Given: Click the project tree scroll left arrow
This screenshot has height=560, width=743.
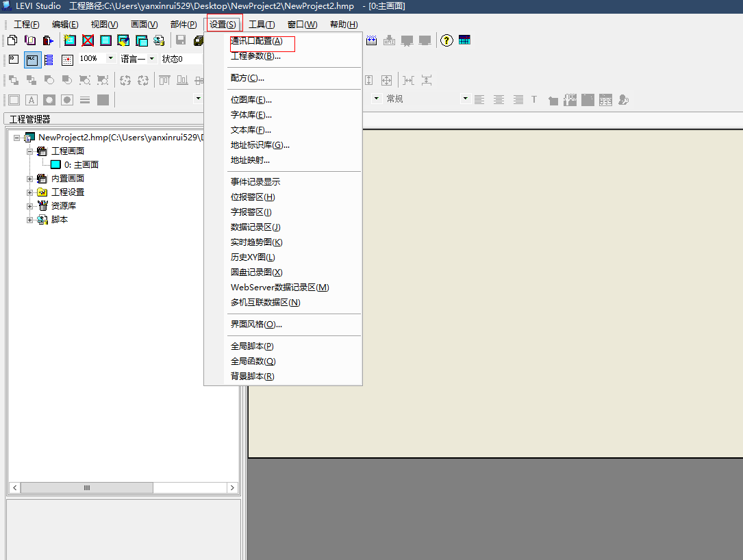Looking at the screenshot, I should [14, 487].
